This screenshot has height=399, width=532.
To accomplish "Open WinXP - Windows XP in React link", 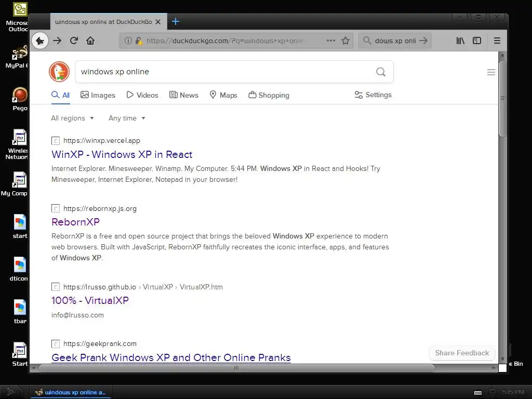I will tap(122, 154).
